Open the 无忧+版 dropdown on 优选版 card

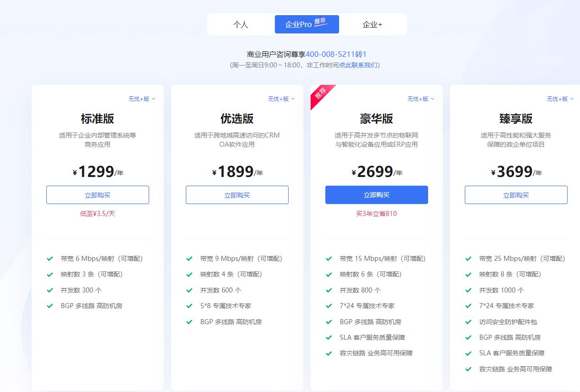pos(281,99)
